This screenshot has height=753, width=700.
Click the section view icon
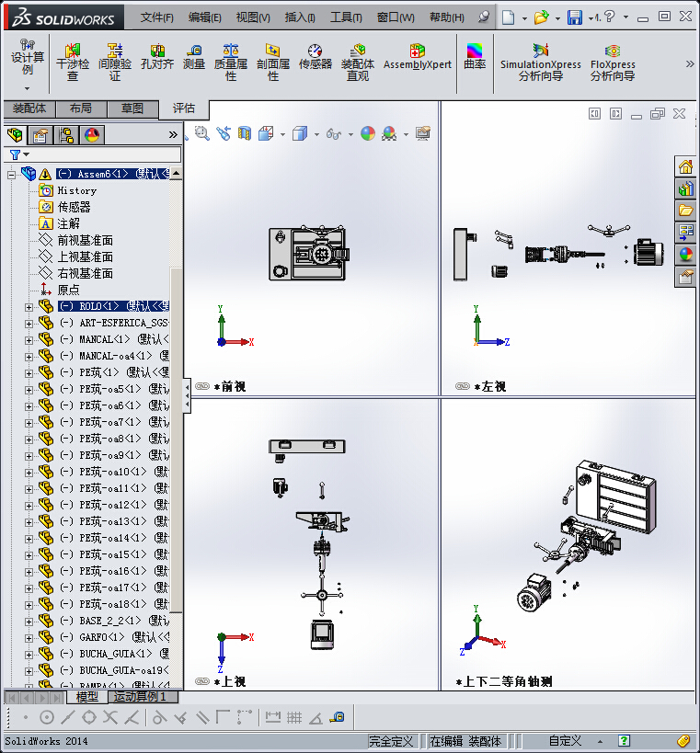[x=245, y=133]
